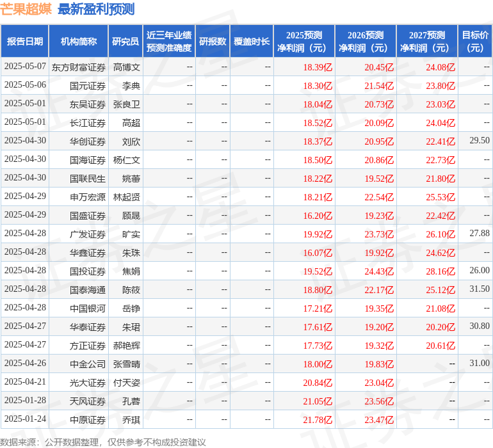The height and width of the screenshot is (448, 493).
Task: Click the 覆盖时长 column header
Action: [x=252, y=42]
